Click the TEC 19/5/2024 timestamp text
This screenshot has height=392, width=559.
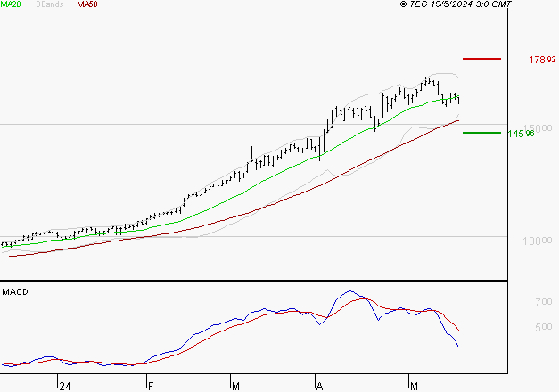pos(456,4)
